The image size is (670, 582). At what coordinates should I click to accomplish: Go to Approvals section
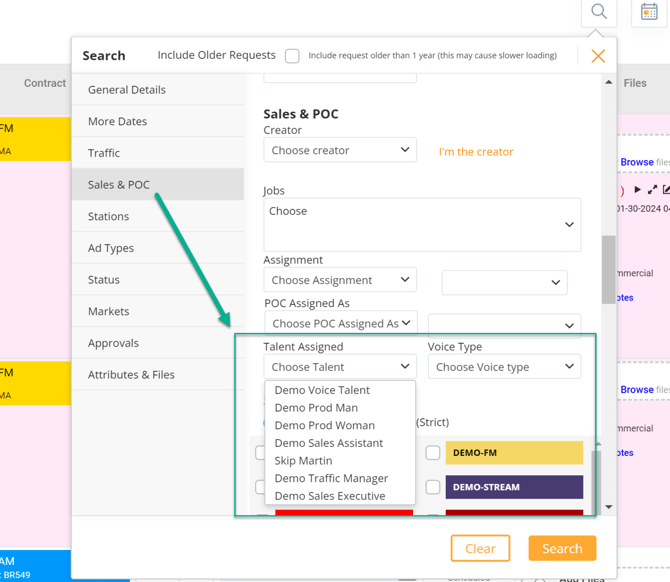click(158, 343)
